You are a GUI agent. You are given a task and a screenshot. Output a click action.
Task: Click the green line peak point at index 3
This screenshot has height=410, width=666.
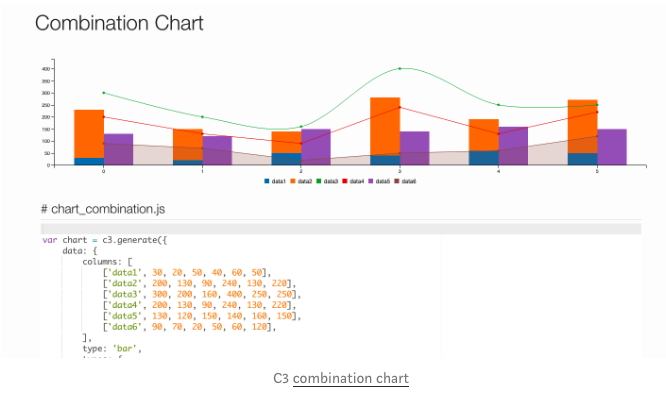(400, 69)
